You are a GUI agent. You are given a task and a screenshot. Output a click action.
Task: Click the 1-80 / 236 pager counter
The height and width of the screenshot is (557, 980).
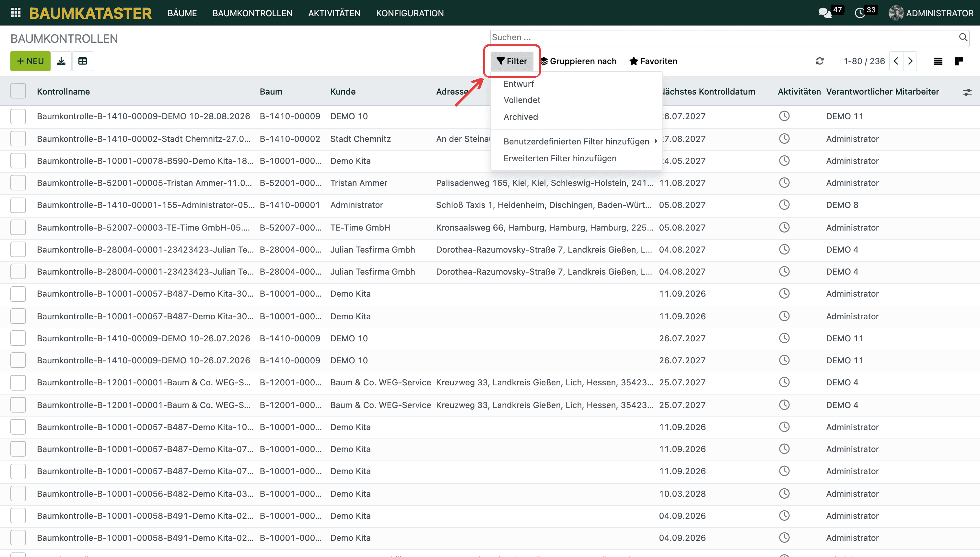pos(864,61)
